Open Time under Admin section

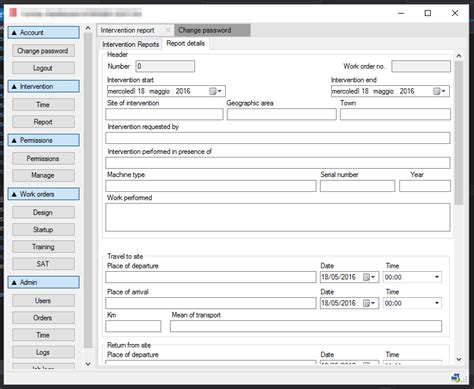point(43,335)
